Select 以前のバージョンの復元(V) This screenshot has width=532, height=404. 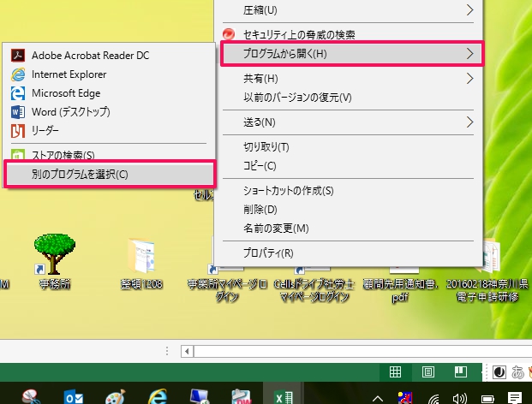pos(349,98)
